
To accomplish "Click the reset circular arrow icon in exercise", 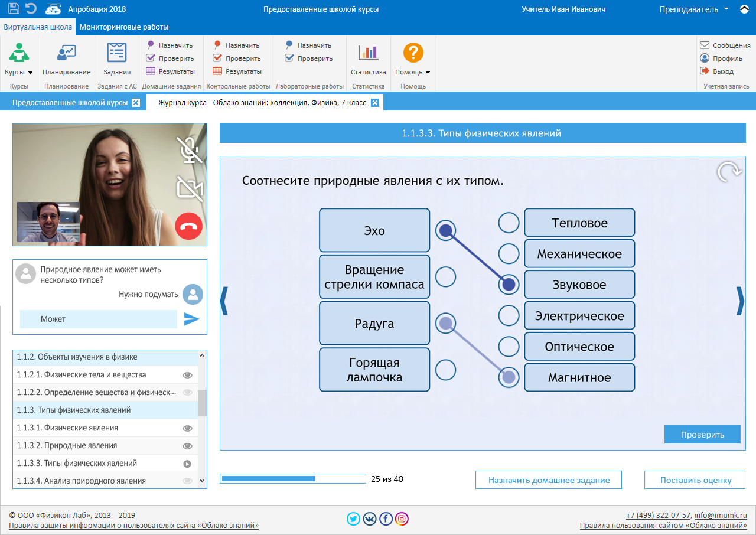I will coord(729,172).
